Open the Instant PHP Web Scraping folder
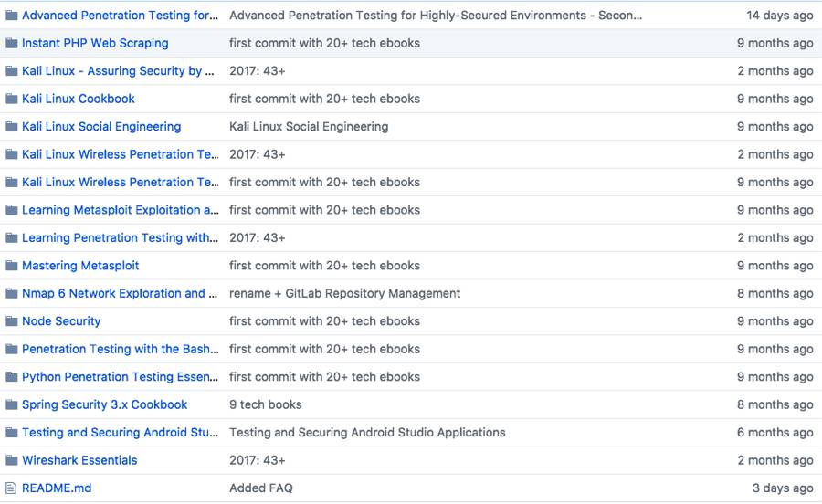 (x=95, y=43)
